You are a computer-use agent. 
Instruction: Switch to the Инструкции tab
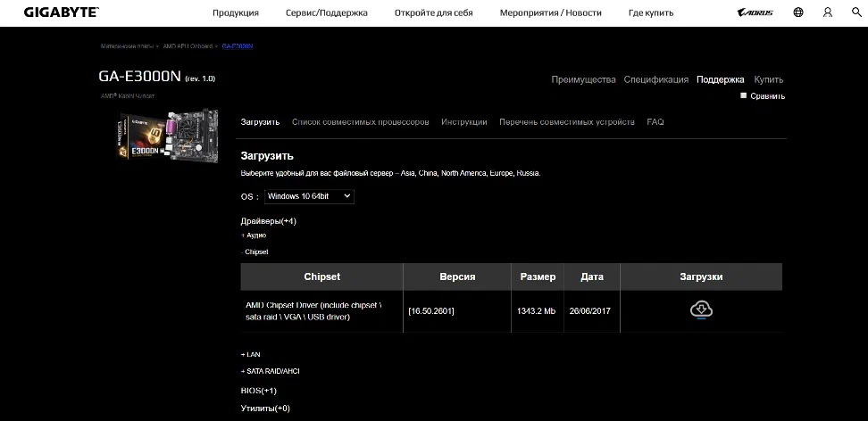[x=463, y=121]
